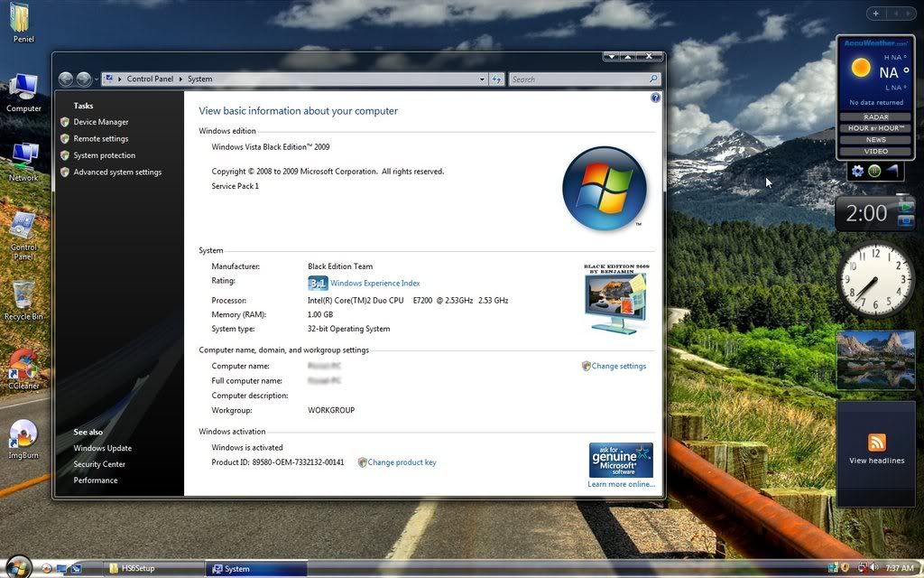Open the Peniel folder on the desktop
This screenshot has width=924, height=578.
22,23
